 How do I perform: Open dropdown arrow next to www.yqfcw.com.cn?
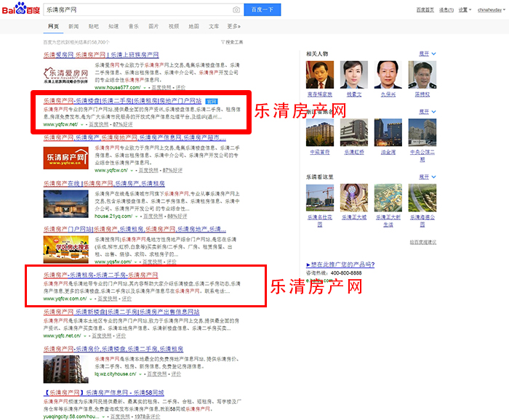point(91,299)
